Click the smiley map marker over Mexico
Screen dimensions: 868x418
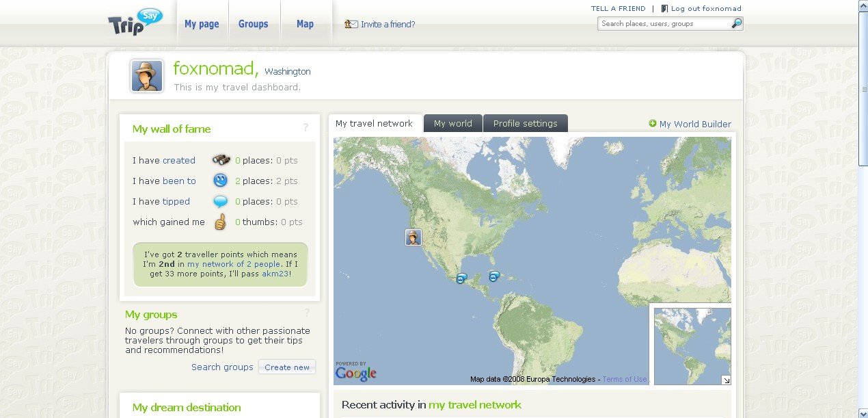(461, 278)
